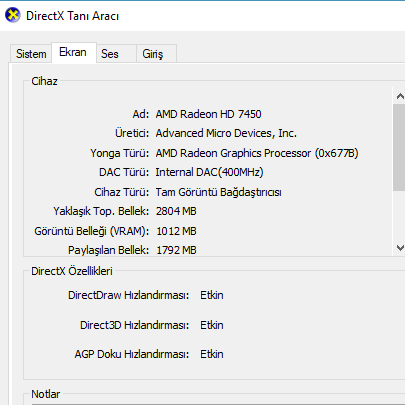This screenshot has height=405, width=405.
Task: Click the Cihaz list scroll up arrow
Action: [400, 96]
